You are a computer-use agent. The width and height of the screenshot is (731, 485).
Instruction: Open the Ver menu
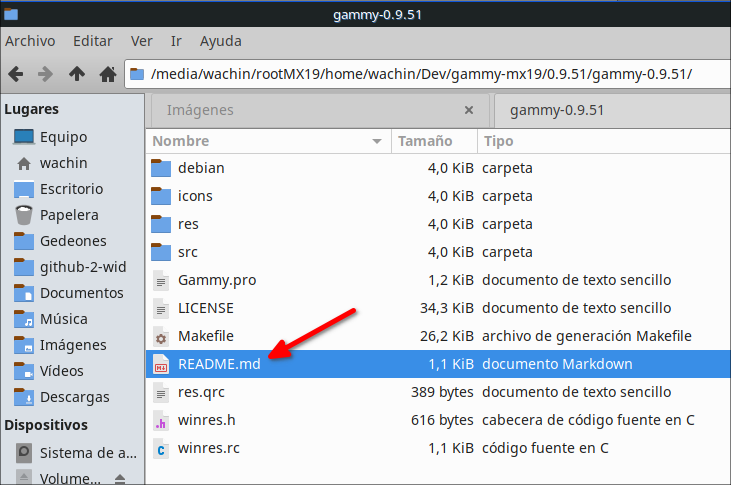[141, 41]
